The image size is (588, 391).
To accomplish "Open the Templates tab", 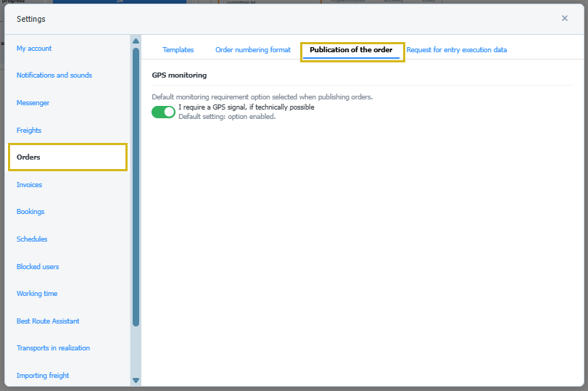I will [178, 50].
